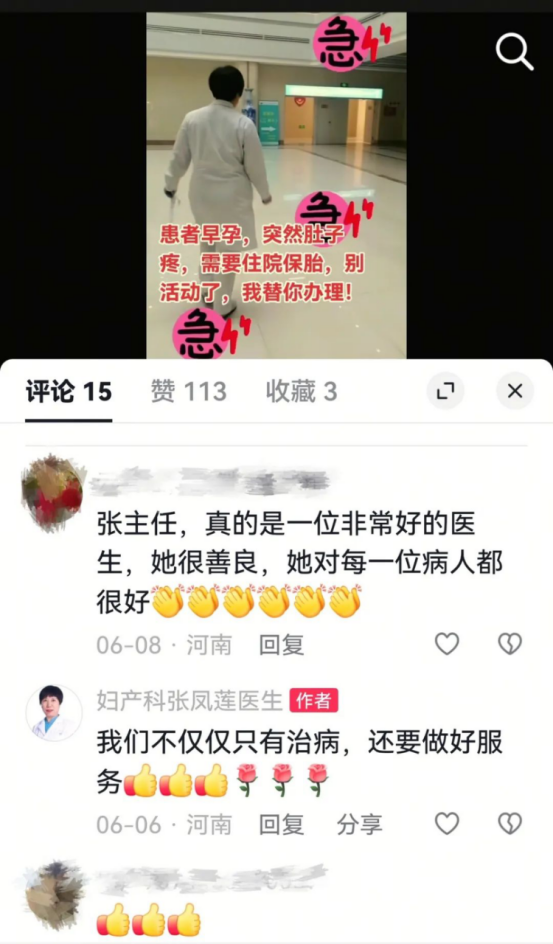Switch to the 评论 15 tab
The image size is (553, 944).
pyautogui.click(x=69, y=392)
